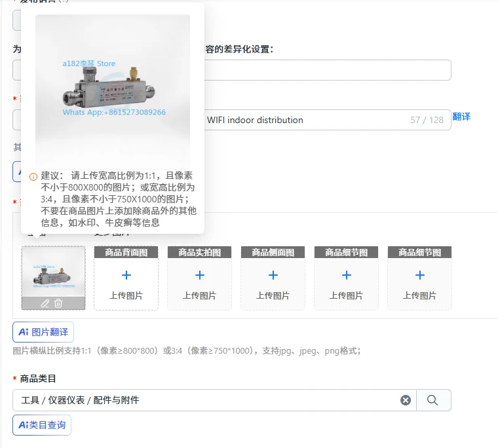Viewport: 498px width, 448px height.
Task: Click the info icon beside 建议 text
Action: 33,177
